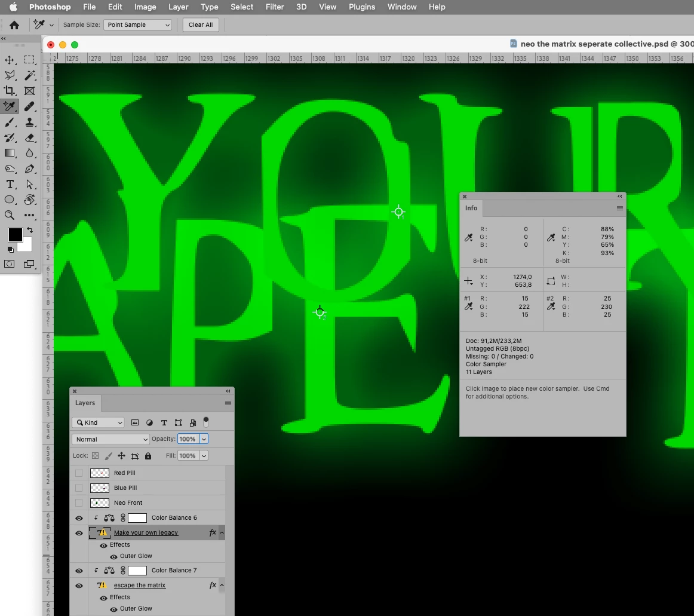Select the Dodge tool
The image size is (694, 616).
tap(10, 168)
